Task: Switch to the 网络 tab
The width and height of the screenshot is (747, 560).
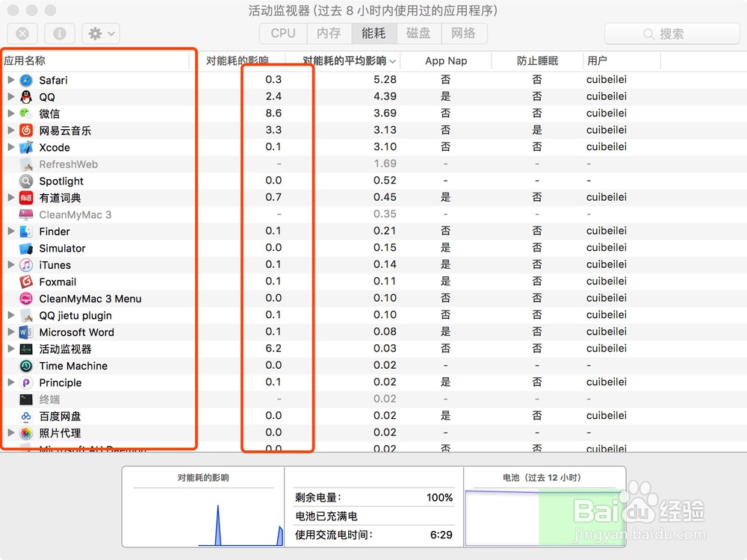Action: pyautogui.click(x=464, y=34)
